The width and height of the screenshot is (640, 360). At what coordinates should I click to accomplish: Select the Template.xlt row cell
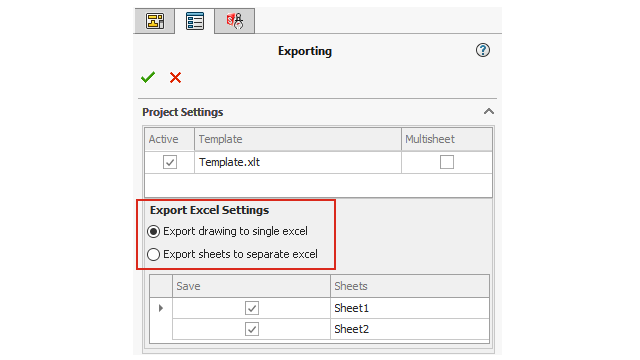(298, 162)
